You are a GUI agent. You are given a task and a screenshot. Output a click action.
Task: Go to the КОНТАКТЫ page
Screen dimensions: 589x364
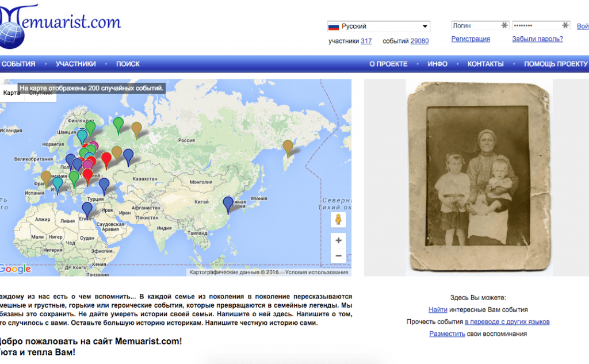[x=485, y=64]
